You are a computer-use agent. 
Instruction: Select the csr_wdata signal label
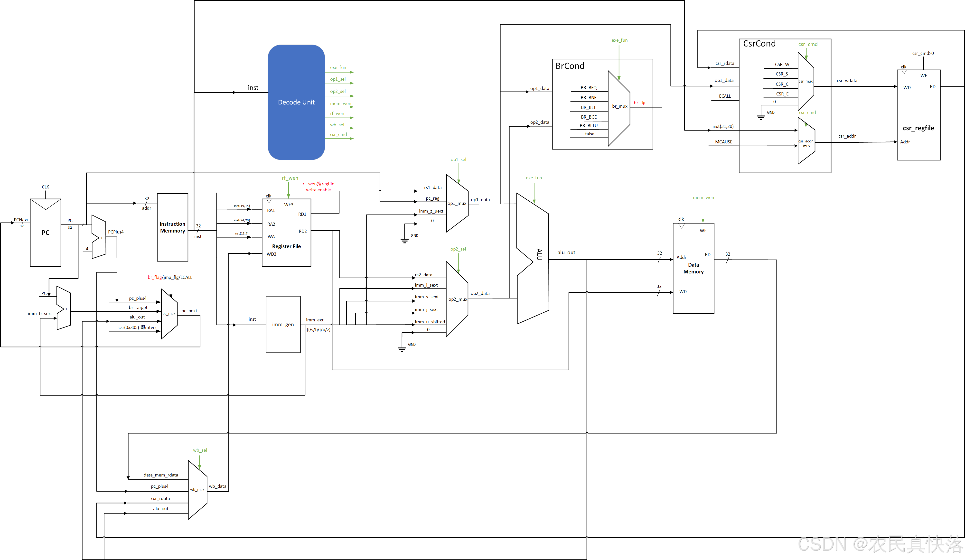847,80
